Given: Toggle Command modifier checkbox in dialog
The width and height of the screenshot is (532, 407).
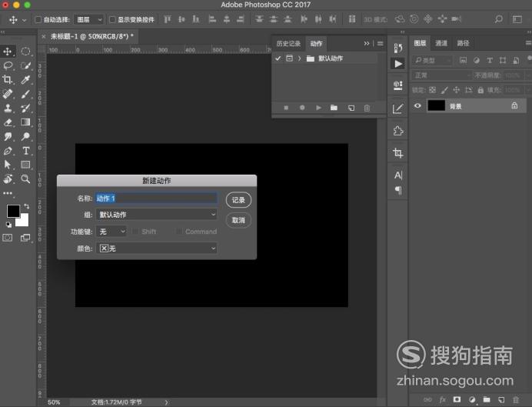Looking at the screenshot, I should 179,232.
